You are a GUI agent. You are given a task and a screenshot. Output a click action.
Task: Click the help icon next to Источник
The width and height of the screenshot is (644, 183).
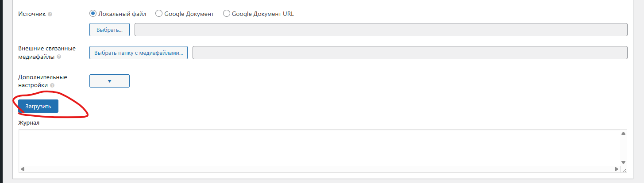[50, 14]
